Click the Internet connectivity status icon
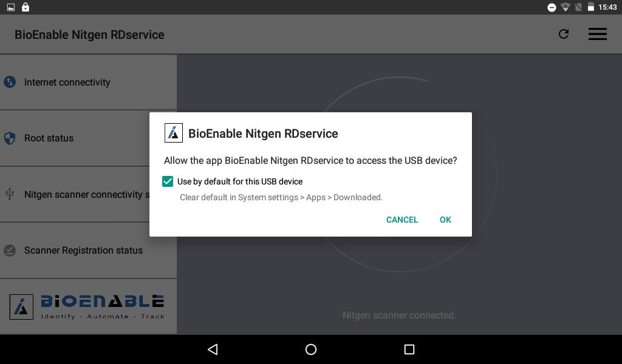The width and height of the screenshot is (622, 364). tap(10, 82)
